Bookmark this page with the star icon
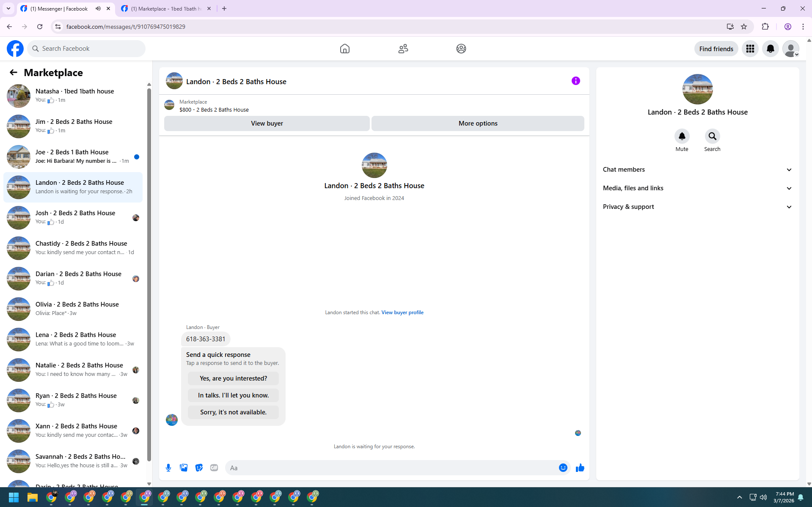Screen dimensions: 812x507 coord(744,27)
